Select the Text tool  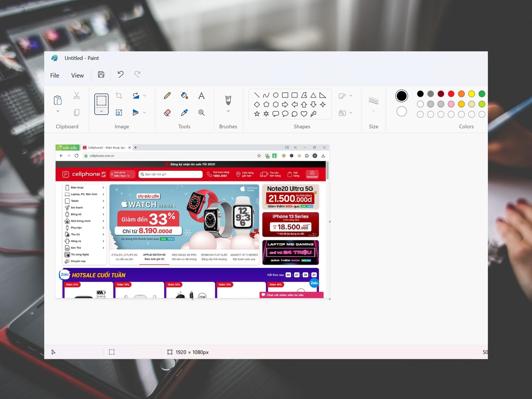[201, 95]
